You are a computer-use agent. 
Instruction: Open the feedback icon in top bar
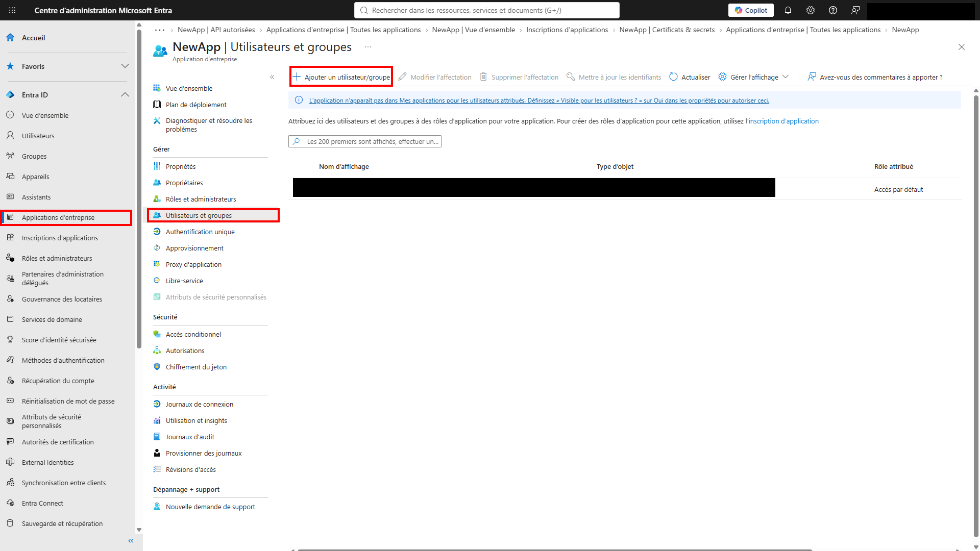pyautogui.click(x=855, y=10)
